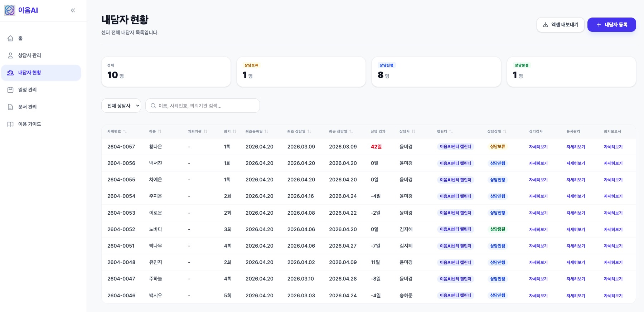Open the 홈 page from sidebar

click(20, 38)
